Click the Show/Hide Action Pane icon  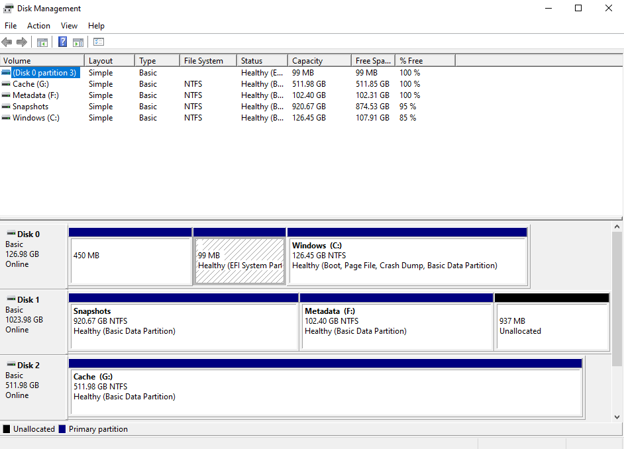78,42
